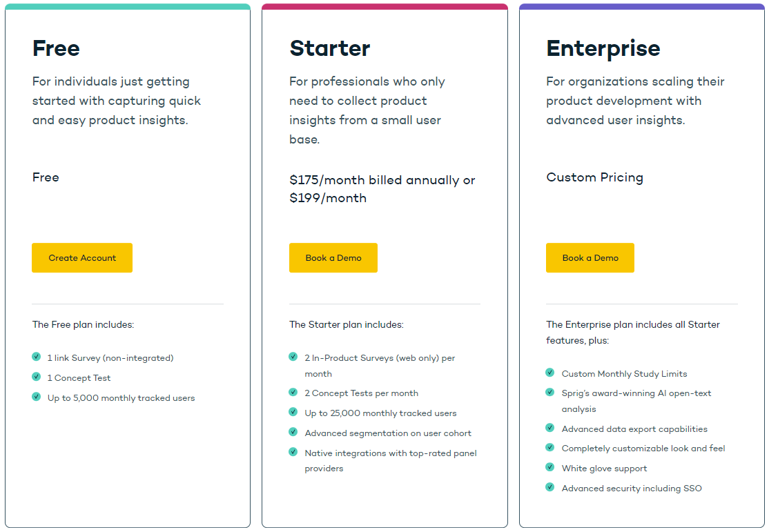Select the Starter plan heading

pyautogui.click(x=329, y=48)
